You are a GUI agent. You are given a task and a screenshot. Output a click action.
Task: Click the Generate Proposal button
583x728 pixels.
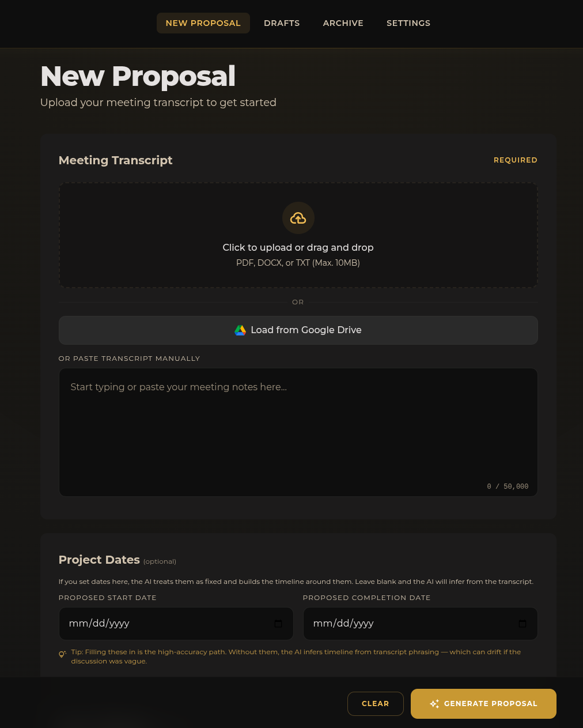tap(483, 704)
